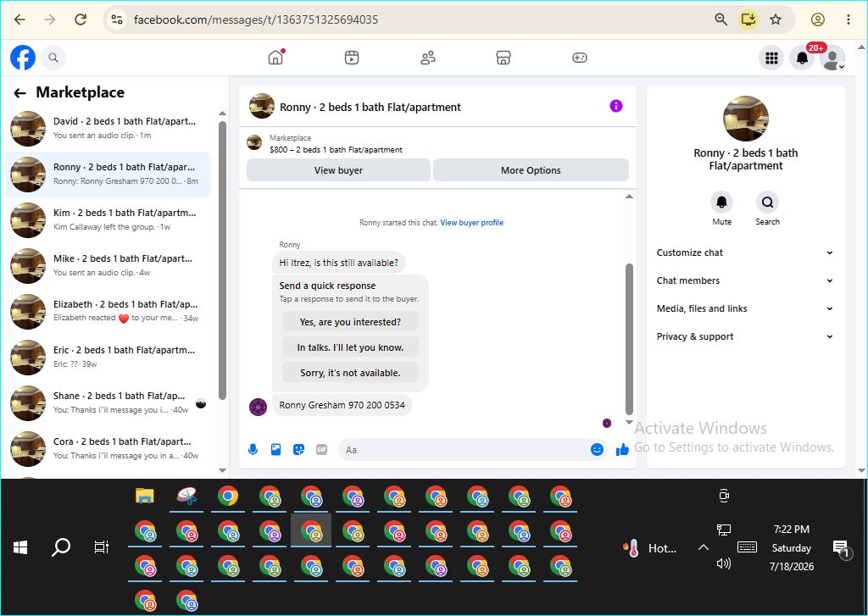
Task: Click the View buyer button
Action: coord(338,170)
